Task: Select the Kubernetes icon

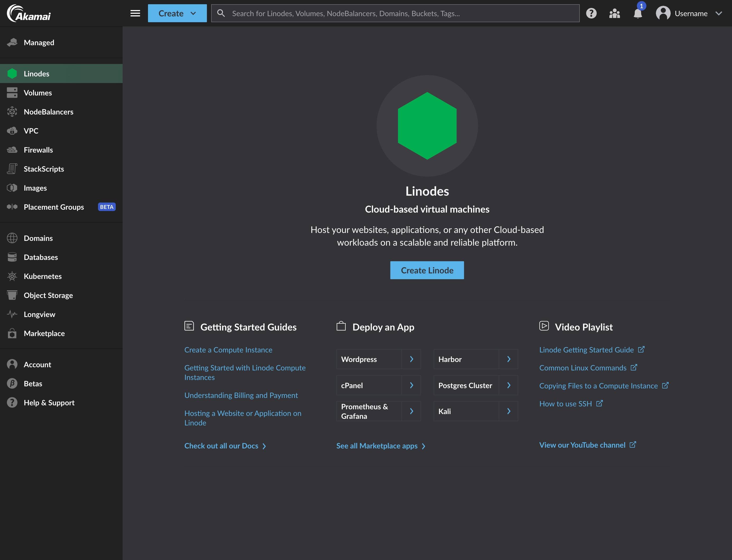Action: pos(12,276)
